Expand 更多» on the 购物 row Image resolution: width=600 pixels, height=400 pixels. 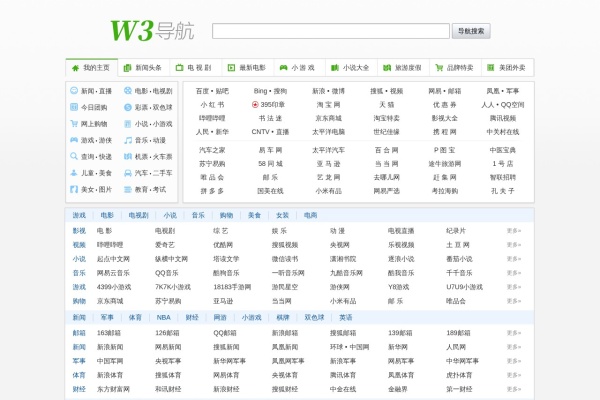[514, 301]
